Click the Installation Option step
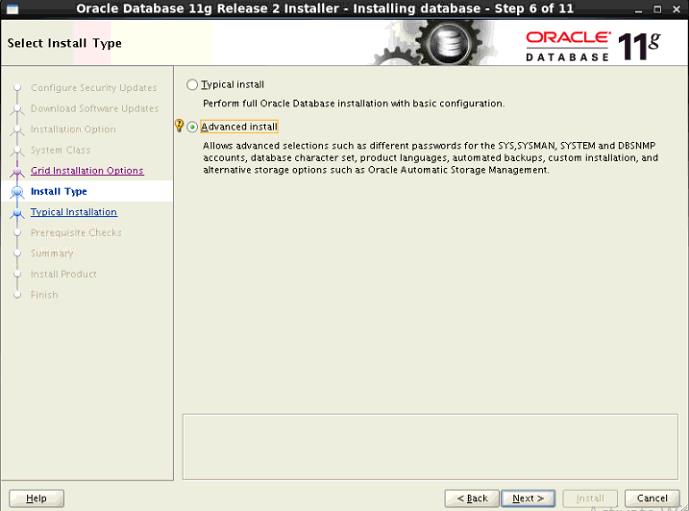 click(x=73, y=129)
